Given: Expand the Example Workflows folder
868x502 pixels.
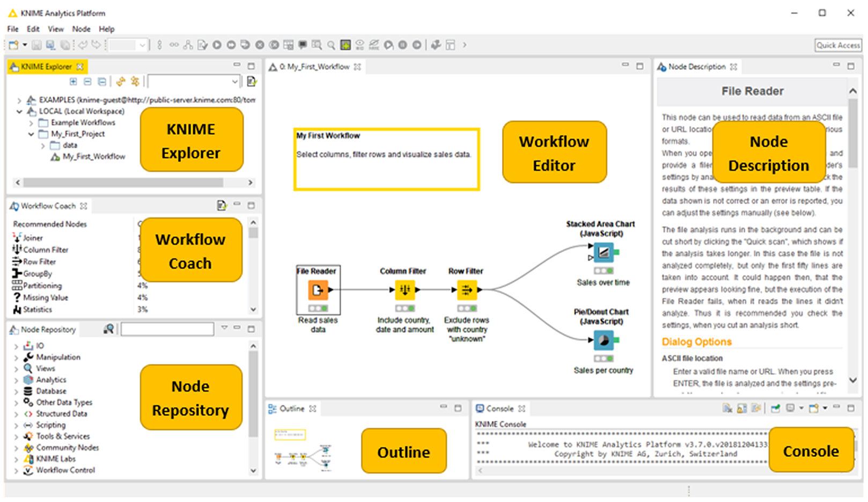Looking at the screenshot, I should 31,123.
